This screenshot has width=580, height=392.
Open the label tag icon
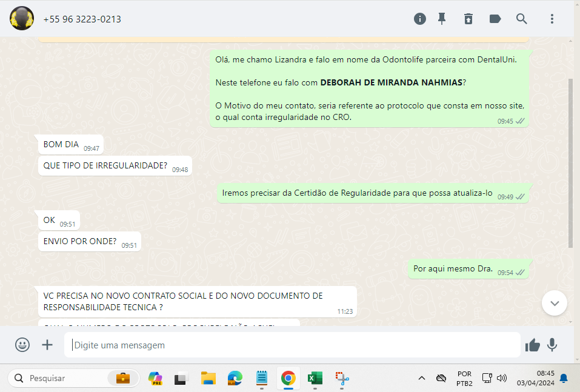pyautogui.click(x=495, y=19)
